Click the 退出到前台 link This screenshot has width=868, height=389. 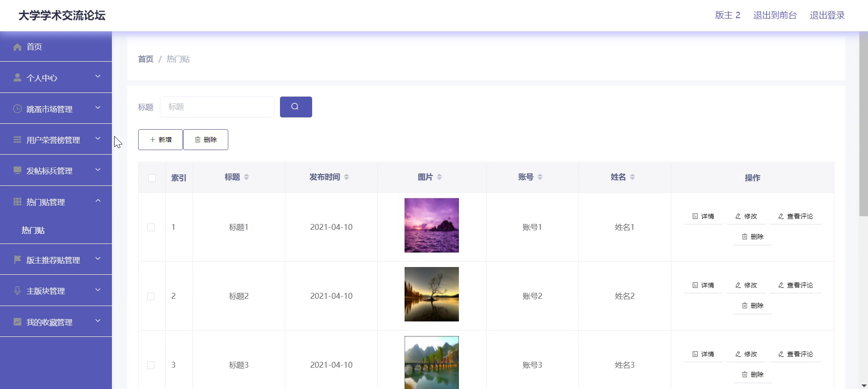click(x=775, y=15)
